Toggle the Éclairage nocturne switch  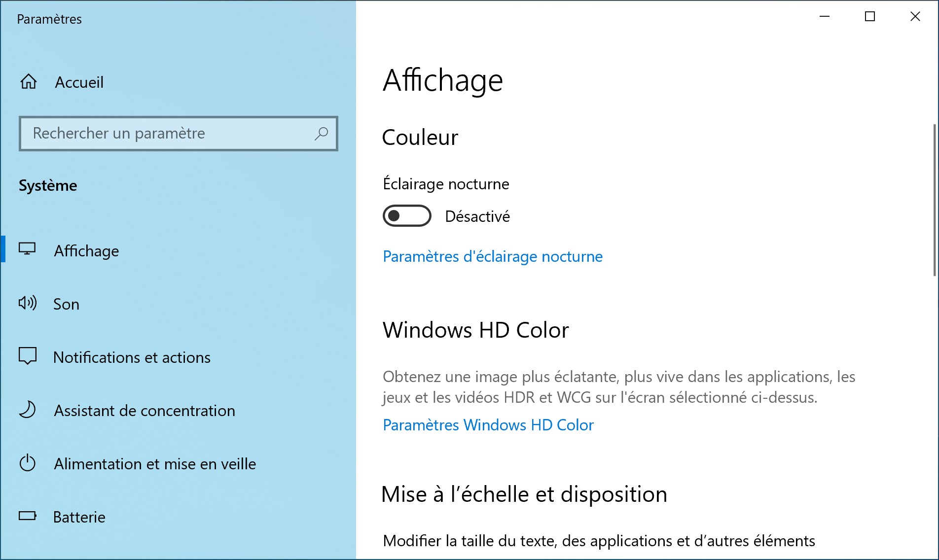coord(407,215)
